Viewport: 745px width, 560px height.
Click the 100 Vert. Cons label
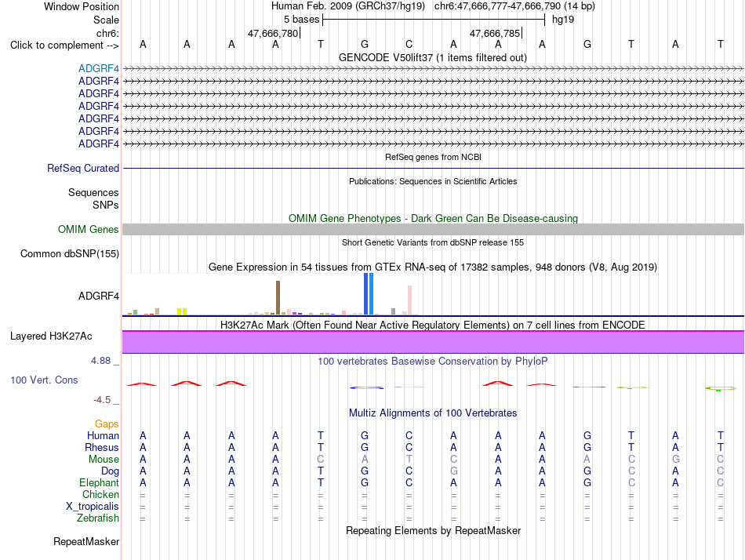pos(44,380)
